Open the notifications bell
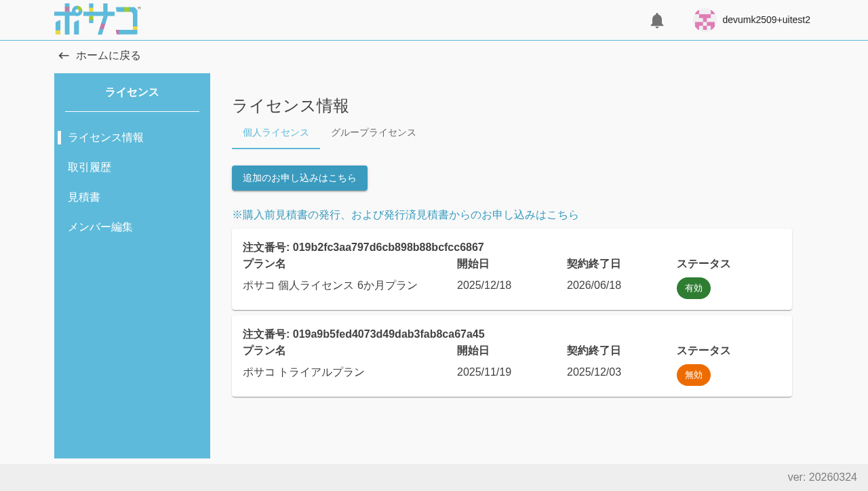 point(657,20)
